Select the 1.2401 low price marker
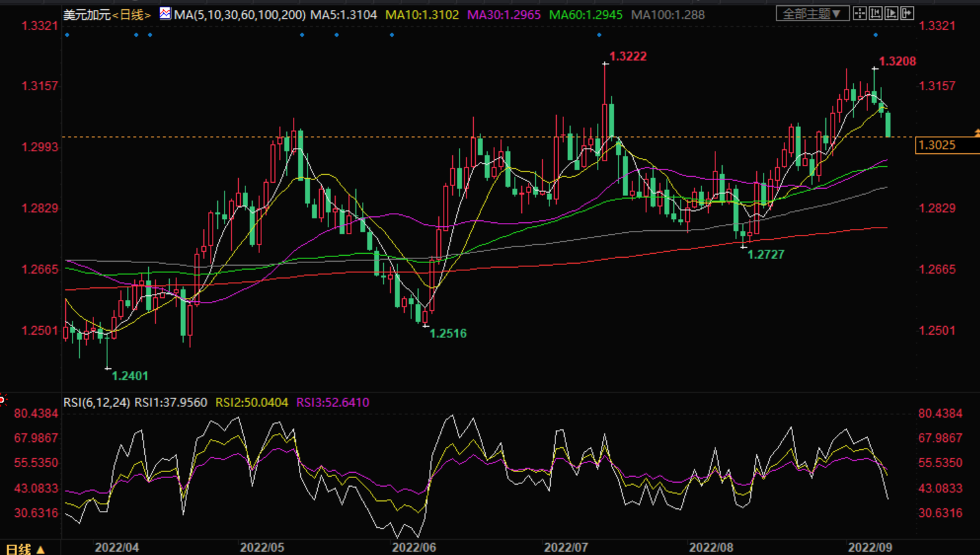 coord(130,376)
